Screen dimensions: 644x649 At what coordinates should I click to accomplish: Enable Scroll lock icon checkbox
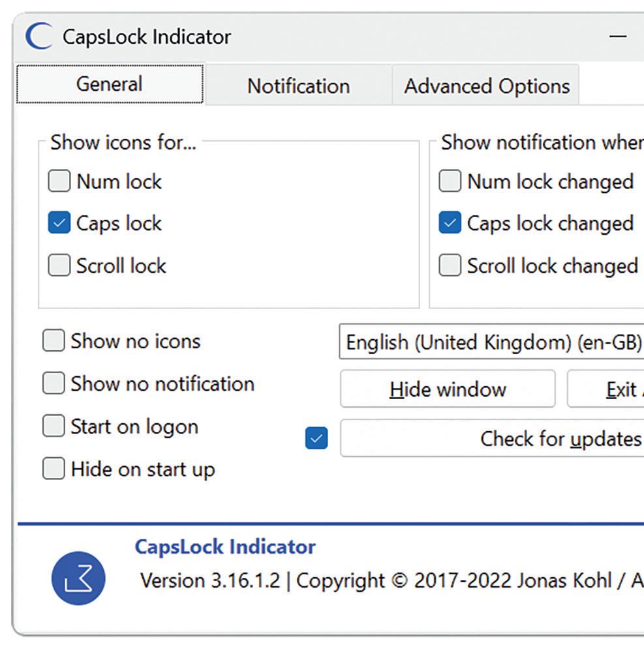[59, 265]
